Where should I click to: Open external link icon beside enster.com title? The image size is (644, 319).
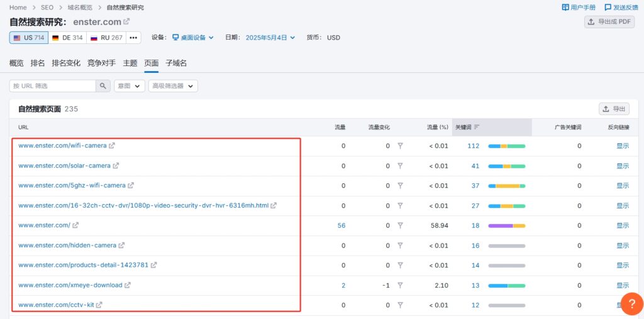click(127, 21)
